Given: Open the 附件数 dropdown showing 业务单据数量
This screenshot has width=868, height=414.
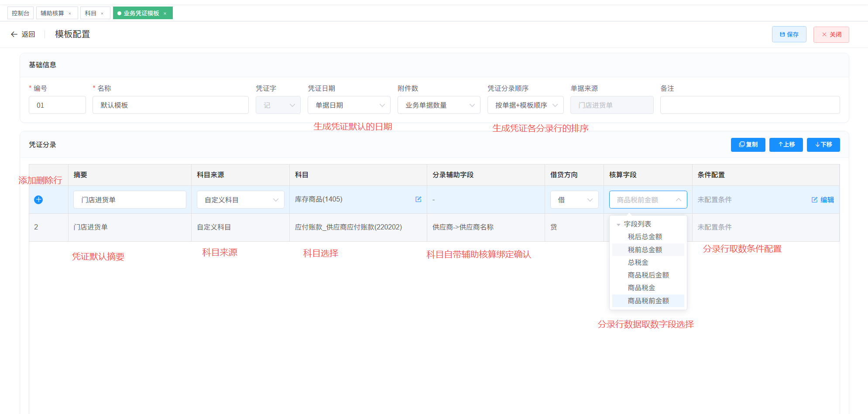Looking at the screenshot, I should point(439,105).
